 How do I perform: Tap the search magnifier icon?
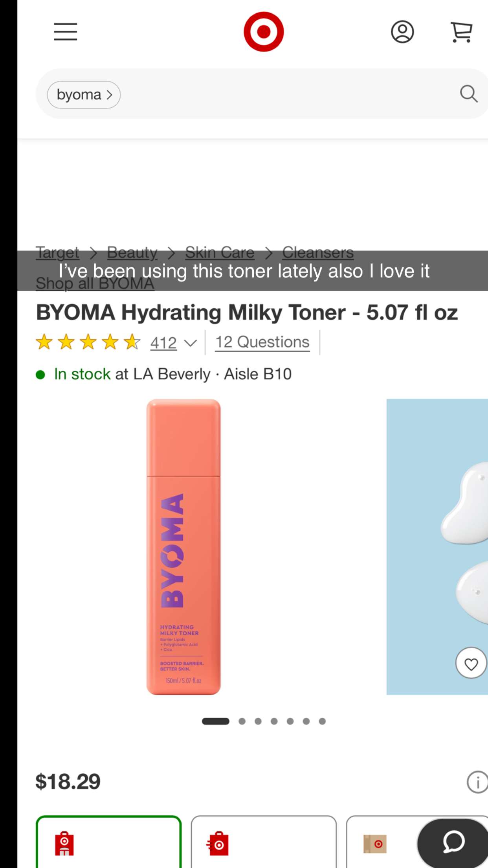(x=469, y=94)
